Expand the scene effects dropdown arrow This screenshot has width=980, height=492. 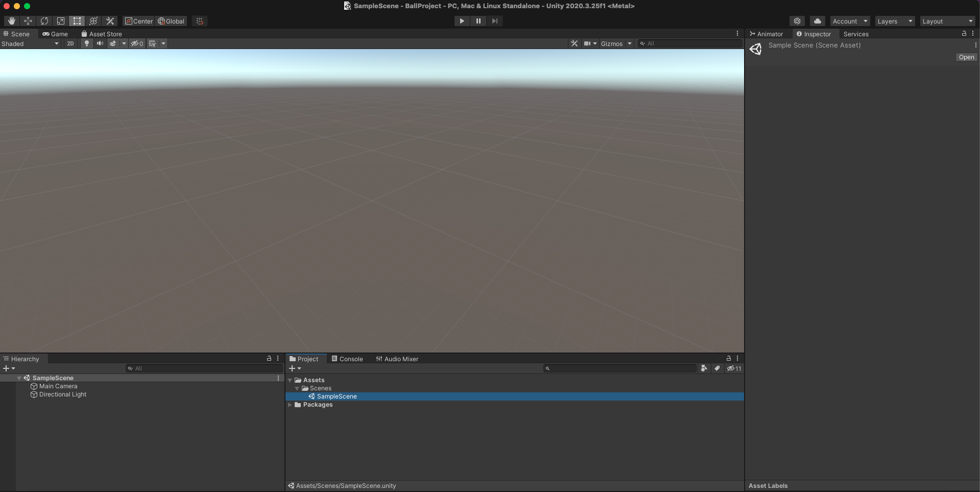124,43
